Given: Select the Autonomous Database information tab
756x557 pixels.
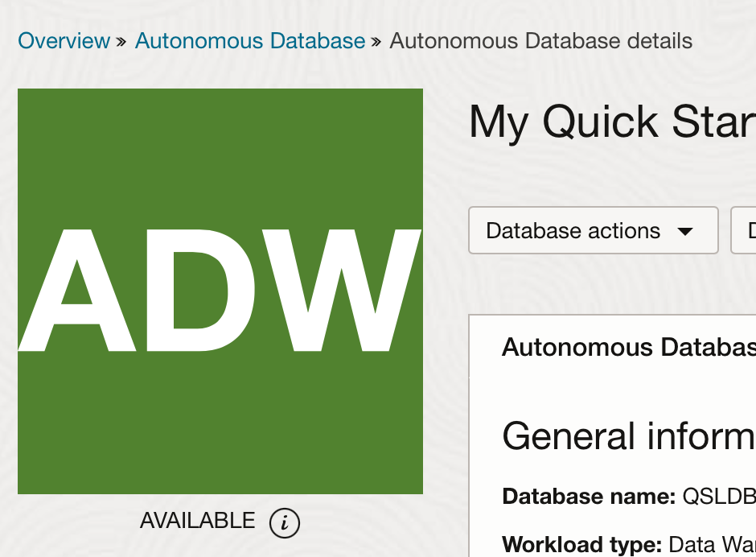Looking at the screenshot, I should point(628,348).
